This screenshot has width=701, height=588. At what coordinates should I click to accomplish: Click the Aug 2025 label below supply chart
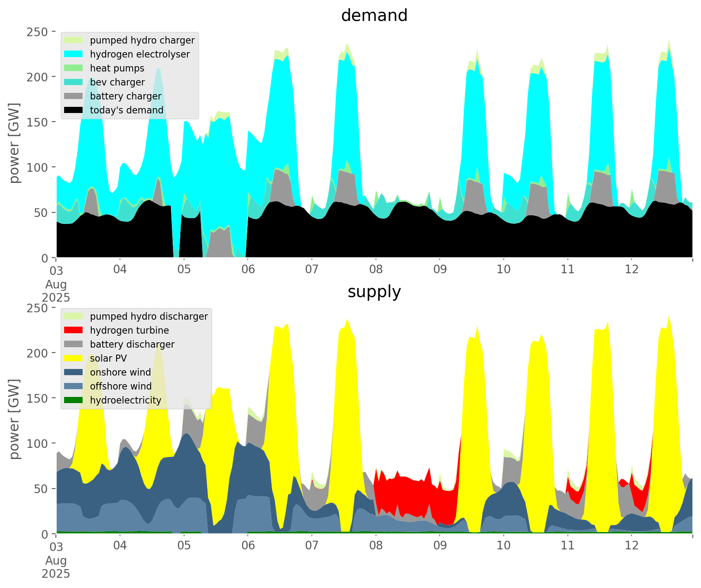(56, 567)
